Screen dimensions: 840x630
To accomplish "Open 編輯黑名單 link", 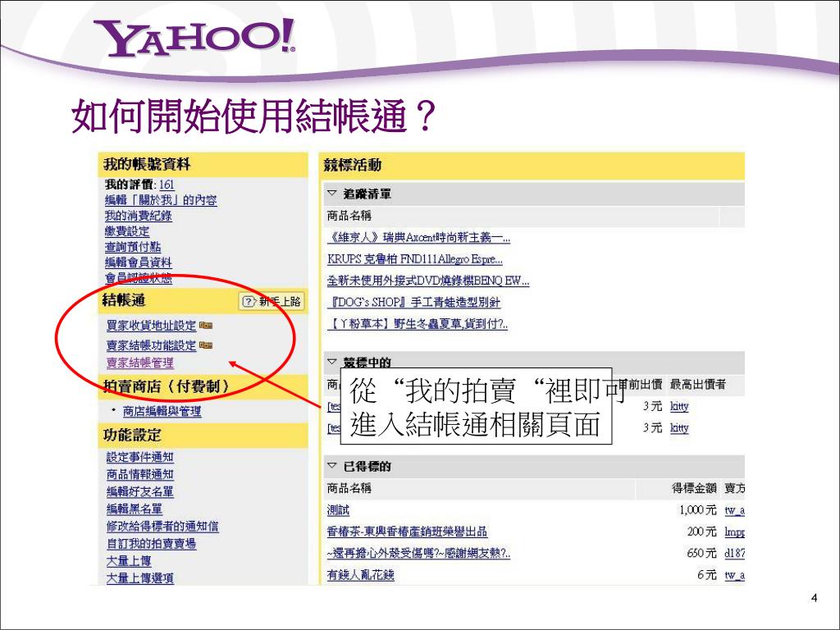I will tap(134, 509).
